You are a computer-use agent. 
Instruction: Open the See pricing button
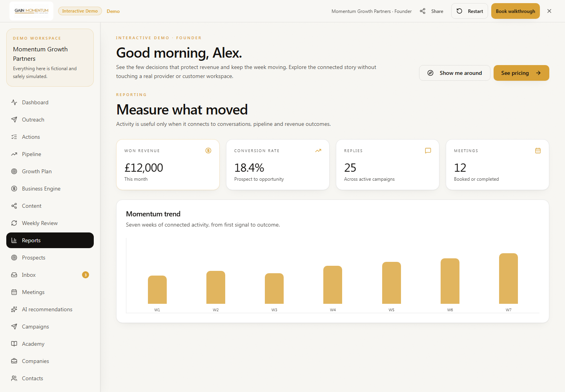tap(521, 73)
